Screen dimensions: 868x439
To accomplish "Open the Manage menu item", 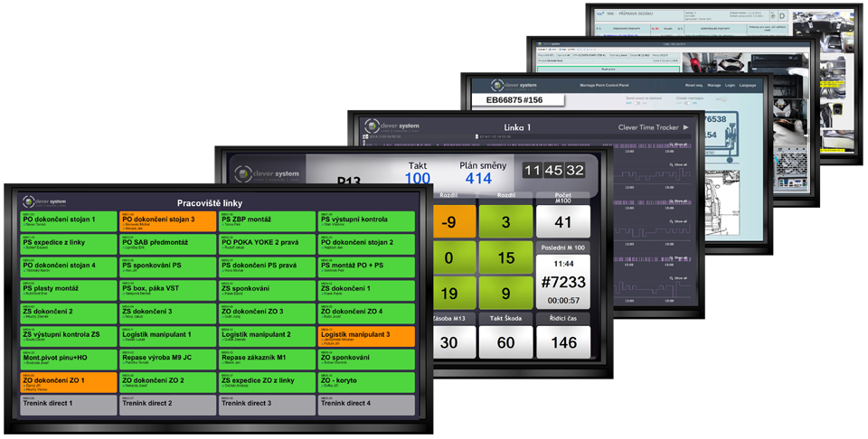I will pos(714,86).
